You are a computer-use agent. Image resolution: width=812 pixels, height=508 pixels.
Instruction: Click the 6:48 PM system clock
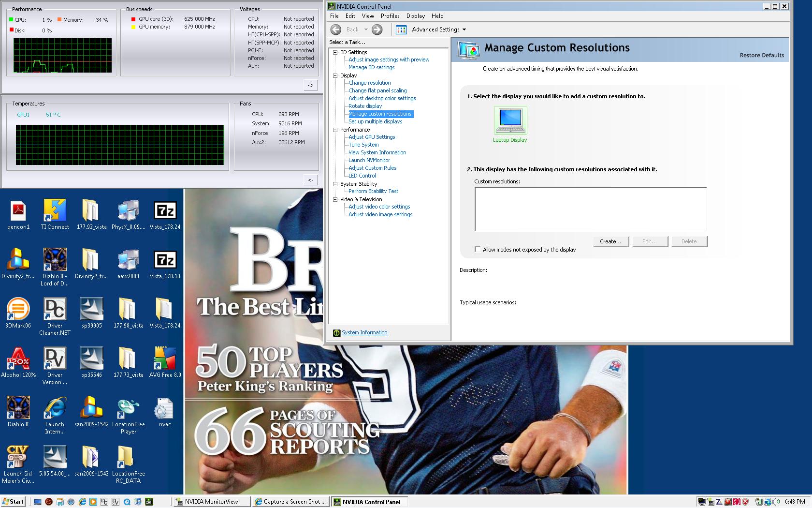[795, 502]
